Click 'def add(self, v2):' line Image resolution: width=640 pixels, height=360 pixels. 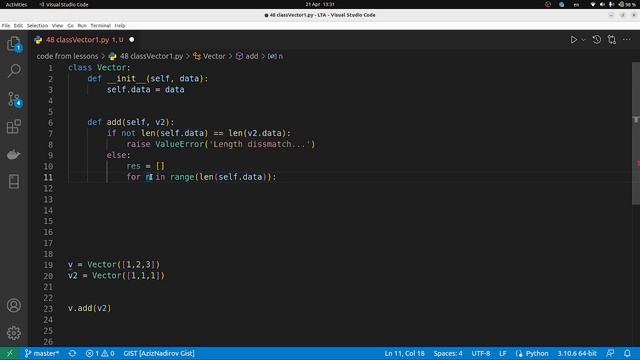(131, 122)
